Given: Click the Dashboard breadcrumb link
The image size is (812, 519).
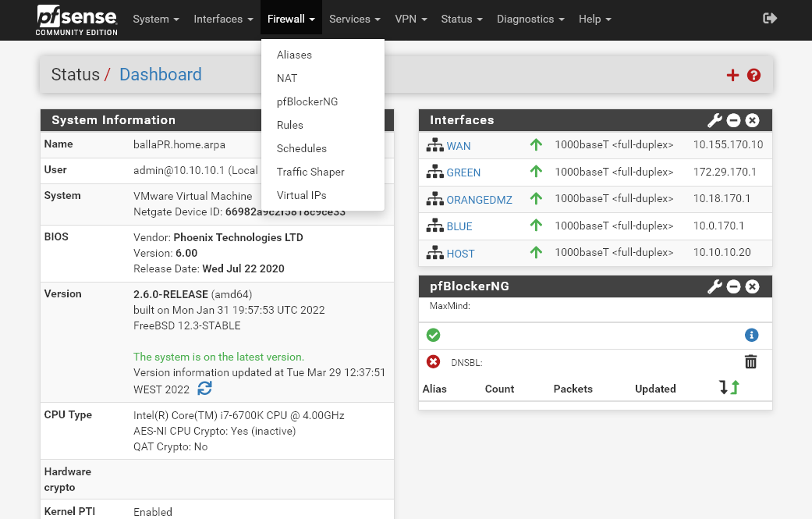Looking at the screenshot, I should [160, 74].
